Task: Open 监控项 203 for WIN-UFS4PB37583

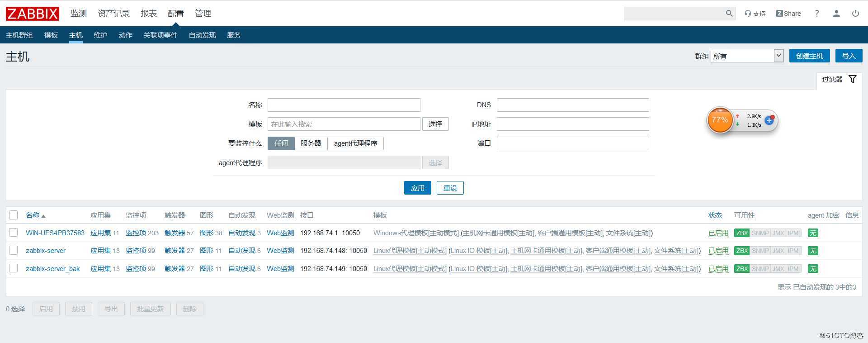Action: [x=136, y=233]
